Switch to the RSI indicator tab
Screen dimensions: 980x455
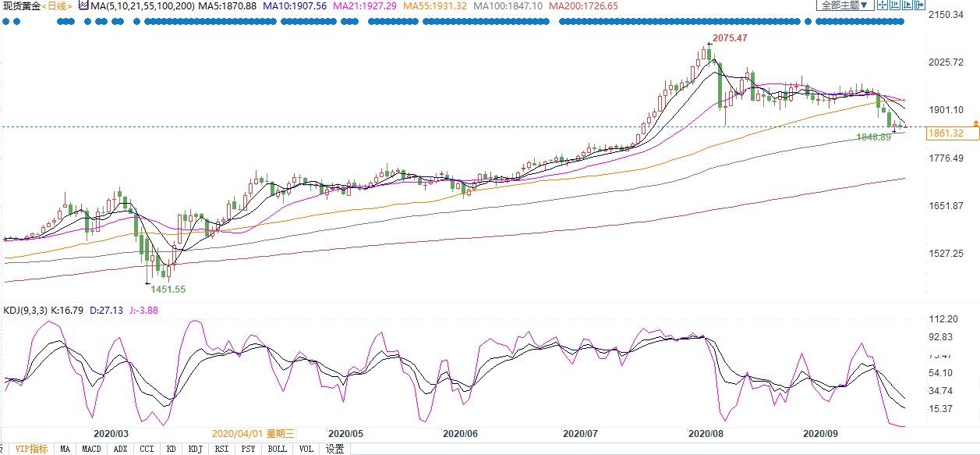(x=222, y=449)
